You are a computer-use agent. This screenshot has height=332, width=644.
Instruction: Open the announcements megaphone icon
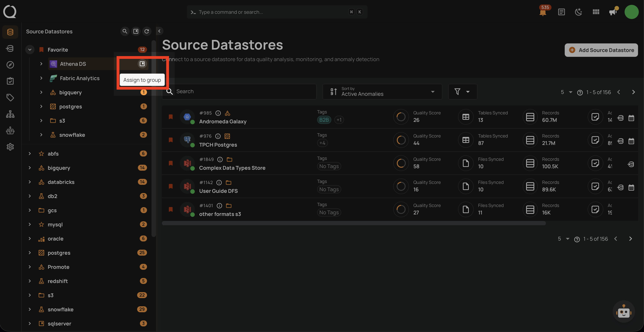(613, 12)
